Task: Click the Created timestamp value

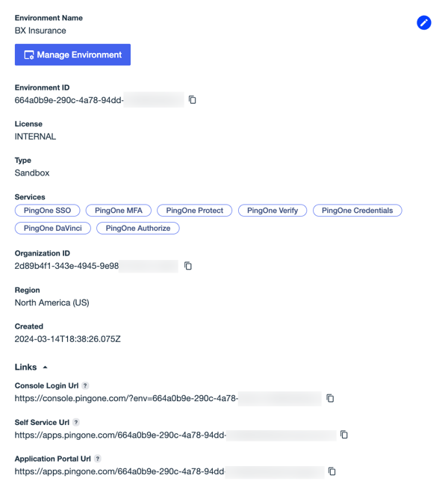Action: [67, 339]
